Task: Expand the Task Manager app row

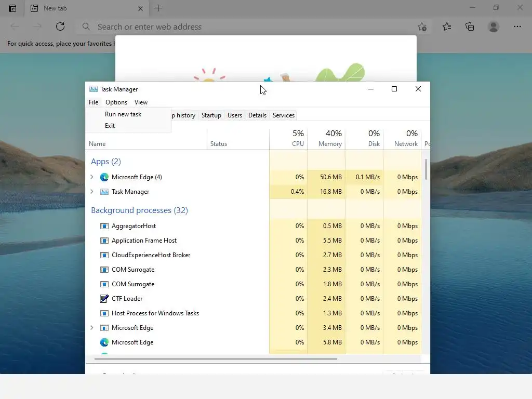Action: [91, 191]
